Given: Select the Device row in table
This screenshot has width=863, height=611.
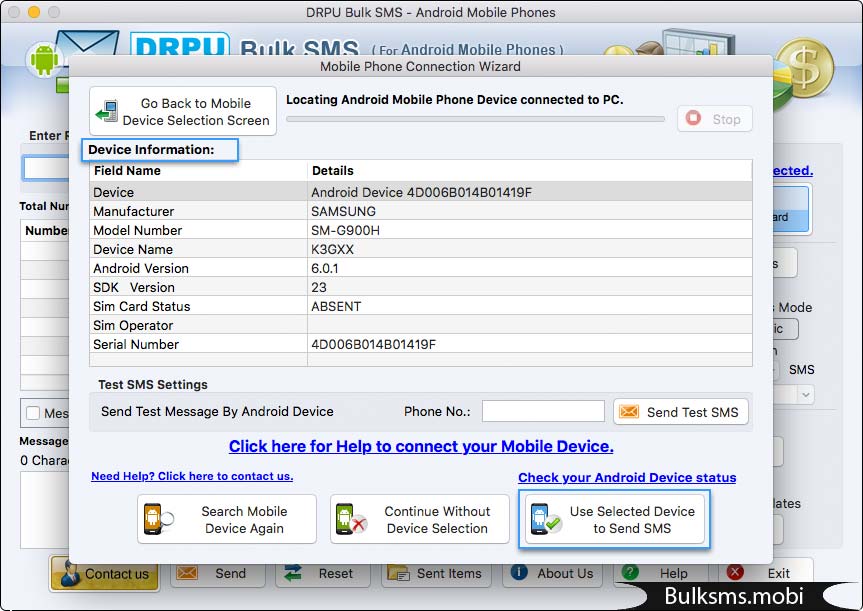Looking at the screenshot, I should 420,192.
